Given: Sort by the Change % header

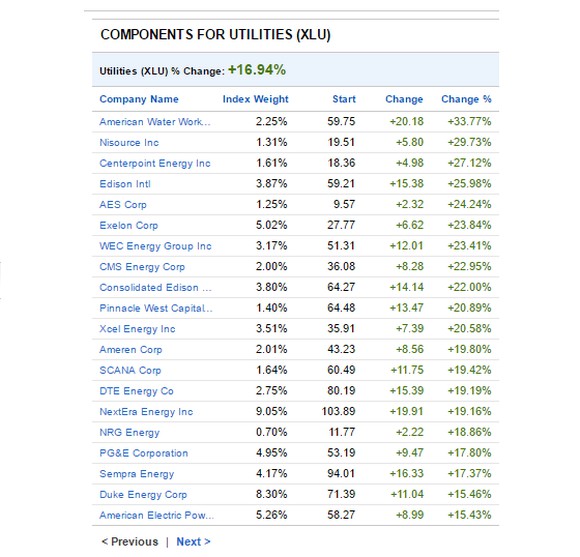Looking at the screenshot, I should [x=466, y=99].
